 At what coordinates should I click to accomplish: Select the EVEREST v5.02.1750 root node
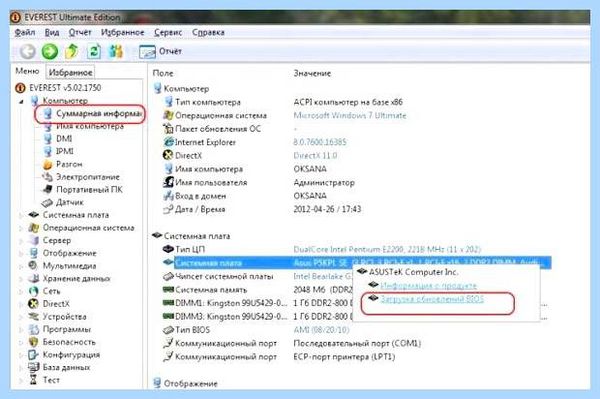(x=65, y=88)
